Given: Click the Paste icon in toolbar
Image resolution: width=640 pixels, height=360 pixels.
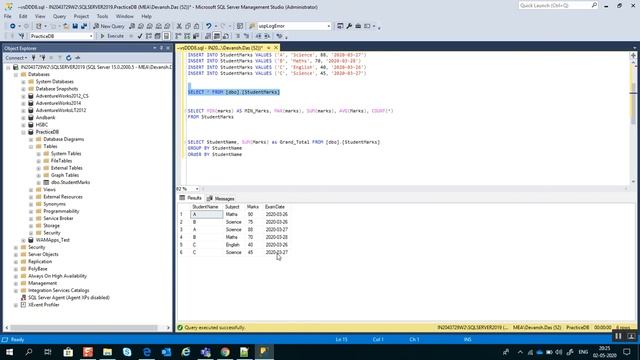Looking at the screenshot, I should [x=196, y=26].
